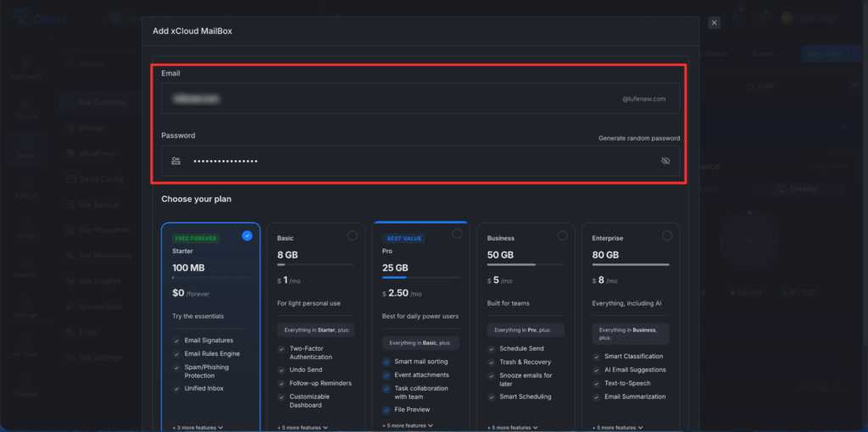Click the WordPress logo icon in site menu
The height and width of the screenshot is (432, 868).
pos(70,153)
